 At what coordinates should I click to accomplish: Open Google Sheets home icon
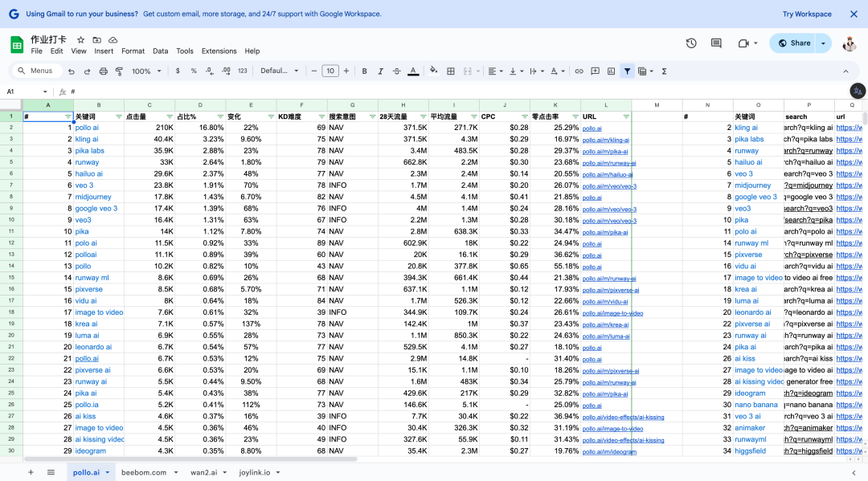tap(17, 44)
